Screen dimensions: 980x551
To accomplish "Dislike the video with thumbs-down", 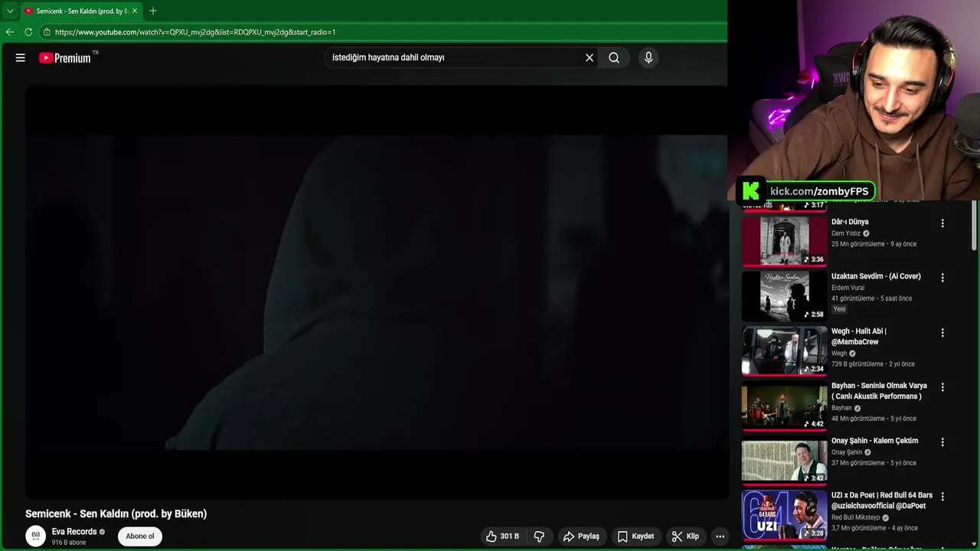I will coord(539,536).
